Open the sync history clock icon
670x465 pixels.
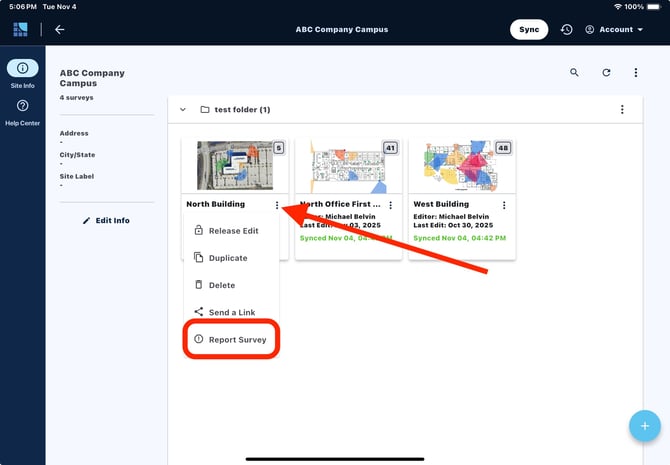566,30
